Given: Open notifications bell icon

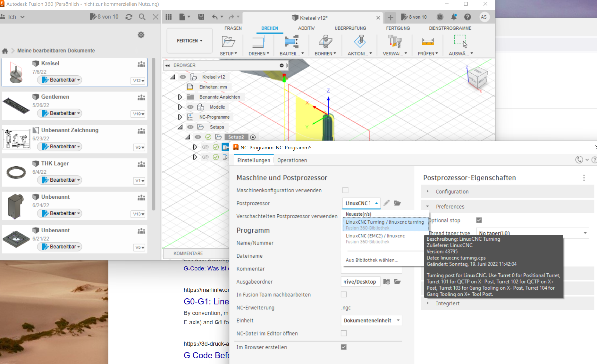Looking at the screenshot, I should pyautogui.click(x=454, y=17).
